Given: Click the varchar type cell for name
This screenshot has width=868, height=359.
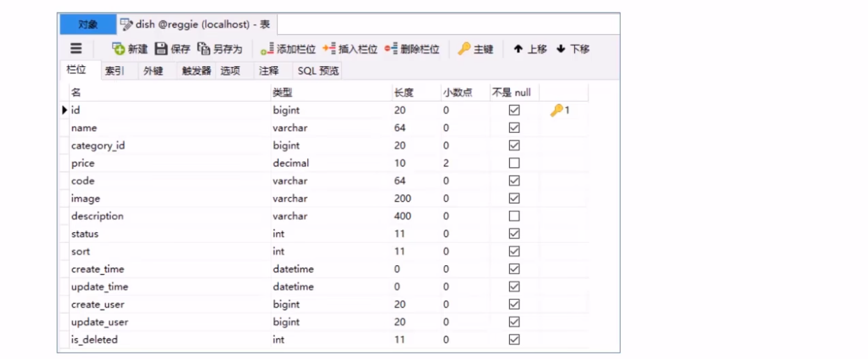Looking at the screenshot, I should [331, 128].
